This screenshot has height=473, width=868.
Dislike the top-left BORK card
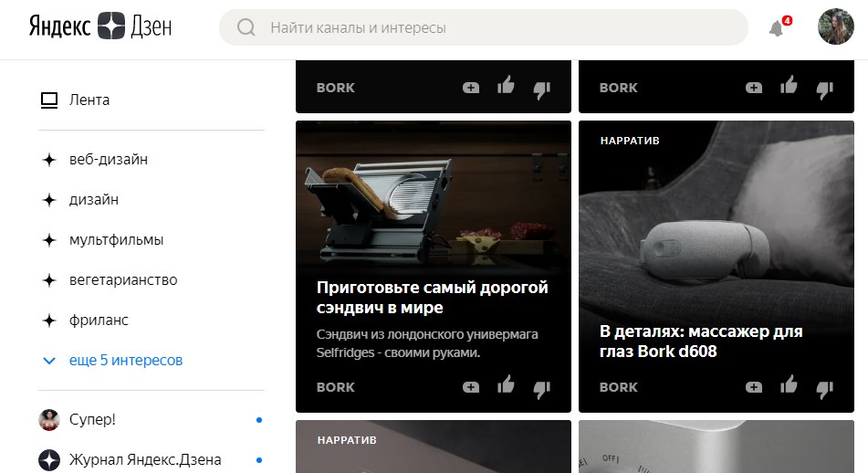(541, 89)
